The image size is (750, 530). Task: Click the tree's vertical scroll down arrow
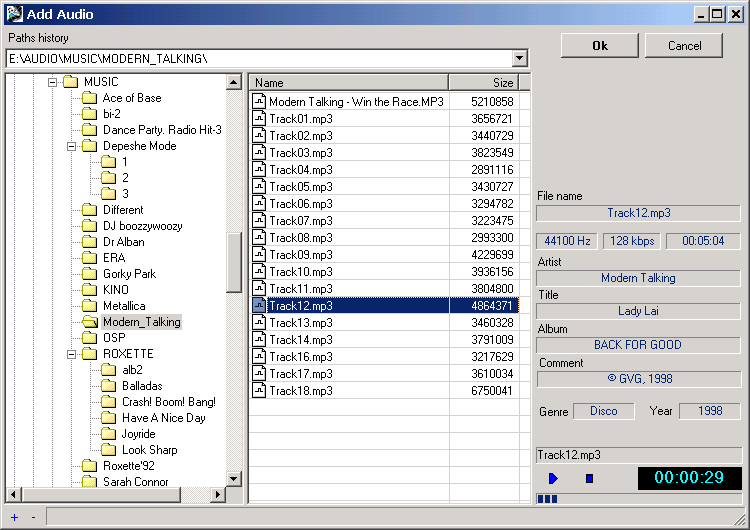click(x=233, y=479)
